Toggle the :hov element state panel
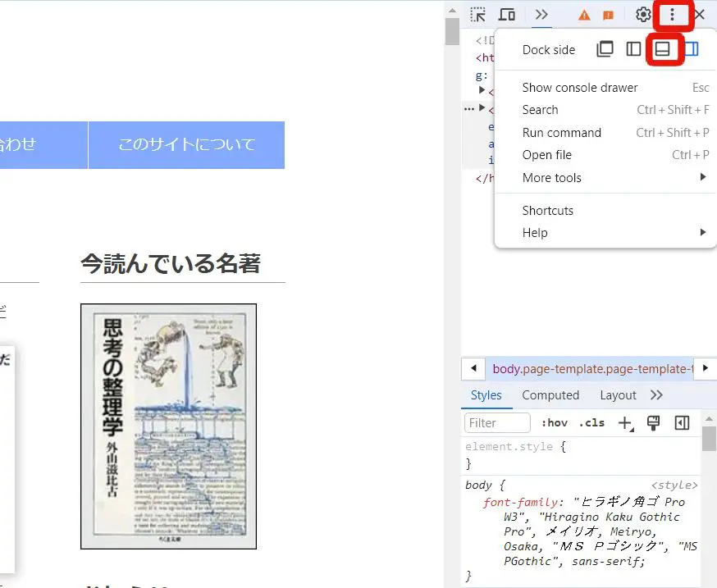The height and width of the screenshot is (588, 717). pyautogui.click(x=554, y=423)
